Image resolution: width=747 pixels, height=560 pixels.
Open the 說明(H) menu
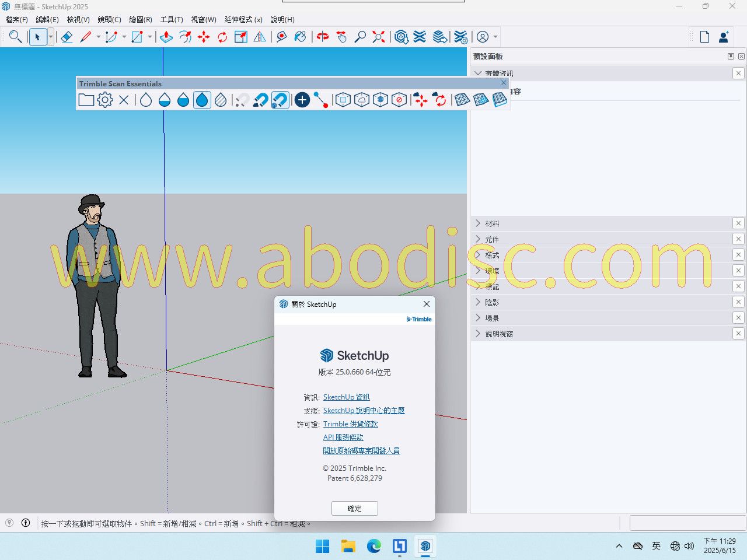[x=282, y=19]
